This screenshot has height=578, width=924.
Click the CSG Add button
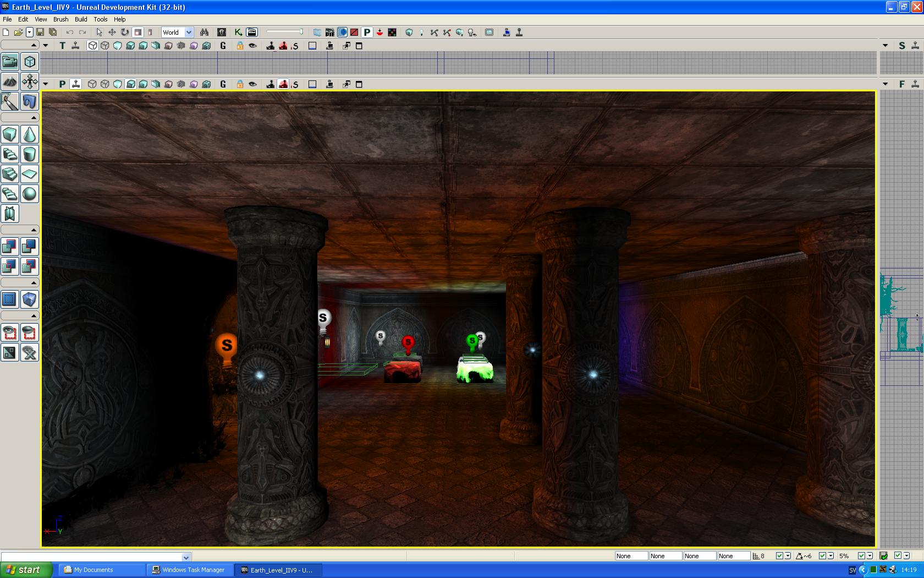10,247
